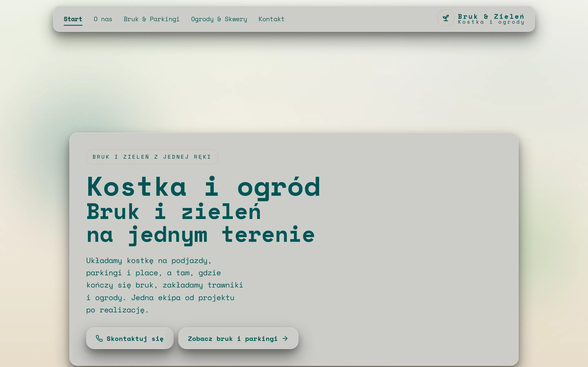Click the na jednym terenie heading line
588x367 pixels.
click(201, 235)
